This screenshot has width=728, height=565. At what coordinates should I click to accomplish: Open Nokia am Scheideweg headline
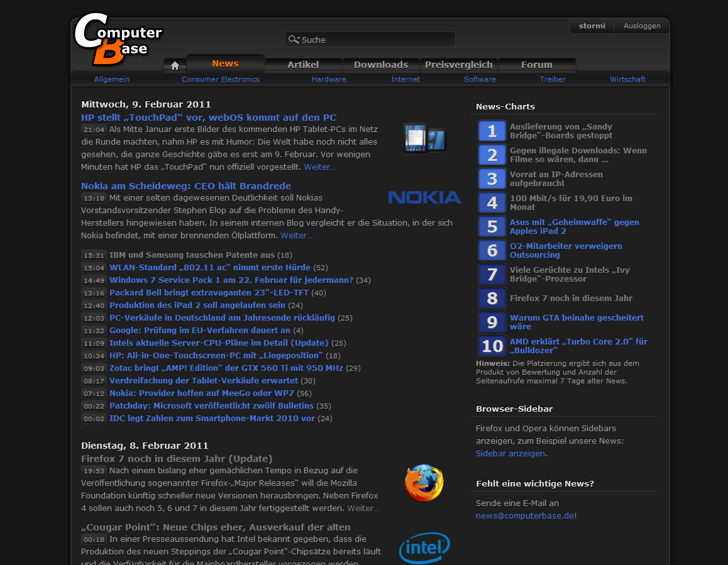point(185,186)
